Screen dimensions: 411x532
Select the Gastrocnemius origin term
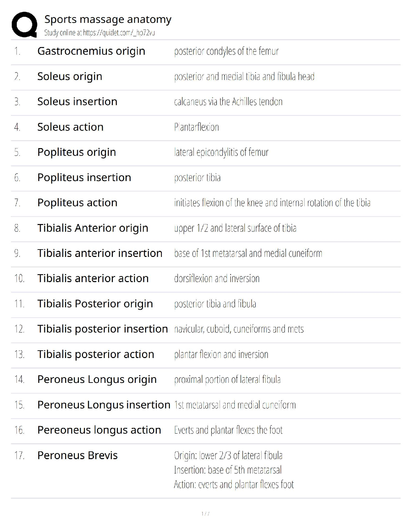click(91, 51)
